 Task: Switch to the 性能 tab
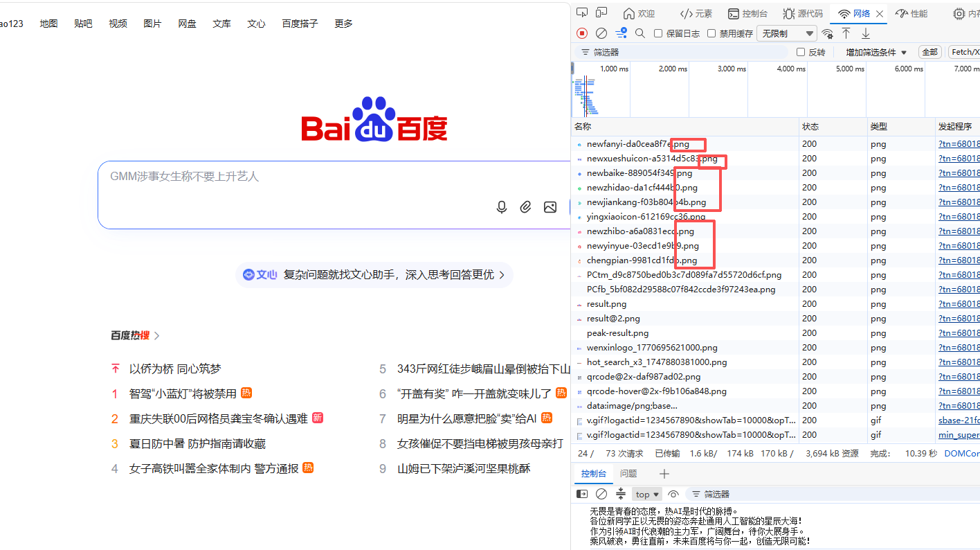911,14
